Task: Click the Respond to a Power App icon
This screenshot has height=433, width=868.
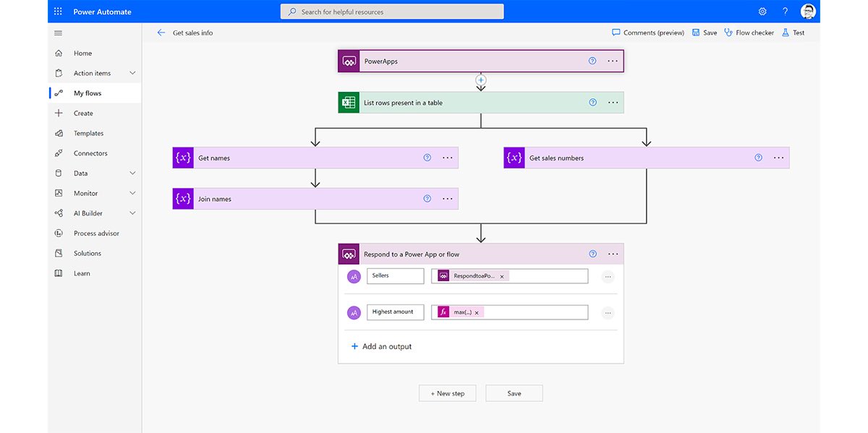Action: pyautogui.click(x=349, y=254)
